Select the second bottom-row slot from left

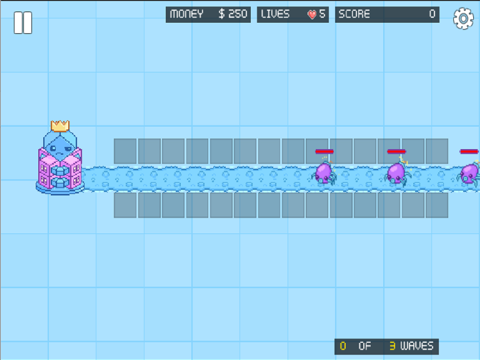click(x=149, y=205)
